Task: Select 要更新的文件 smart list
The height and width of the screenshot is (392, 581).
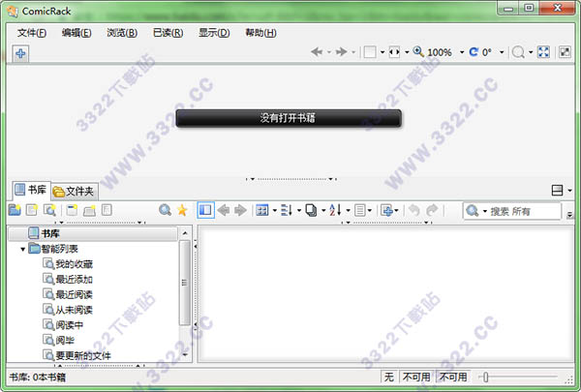Action: click(76, 355)
